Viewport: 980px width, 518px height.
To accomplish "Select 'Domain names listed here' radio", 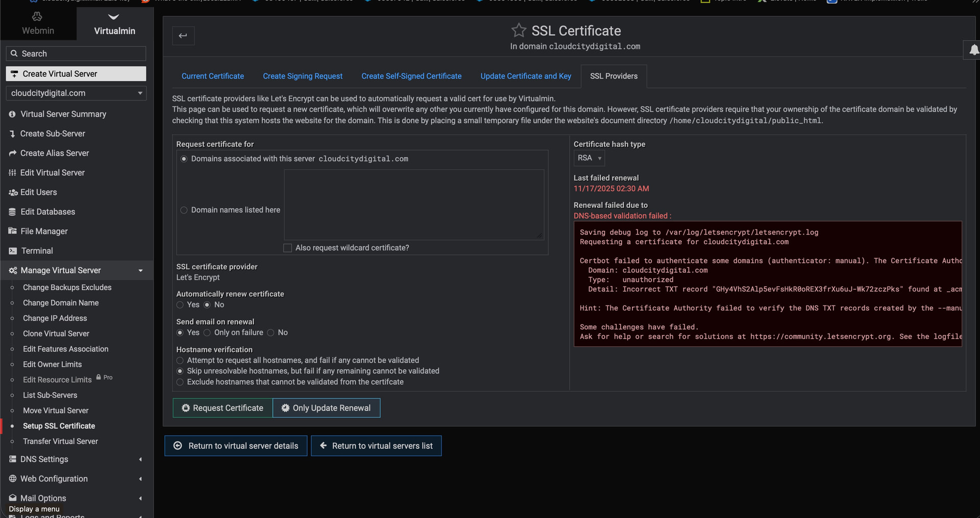I will tap(184, 210).
